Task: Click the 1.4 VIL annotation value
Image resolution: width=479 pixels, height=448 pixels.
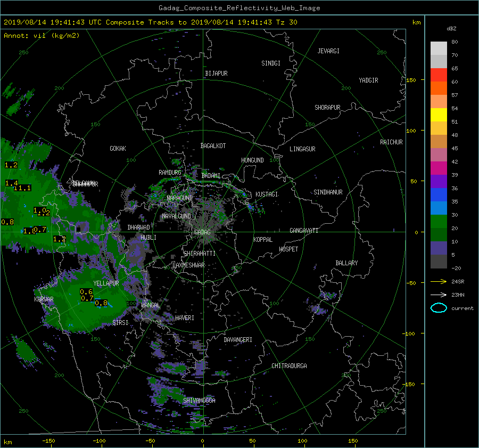Action: coord(12,183)
